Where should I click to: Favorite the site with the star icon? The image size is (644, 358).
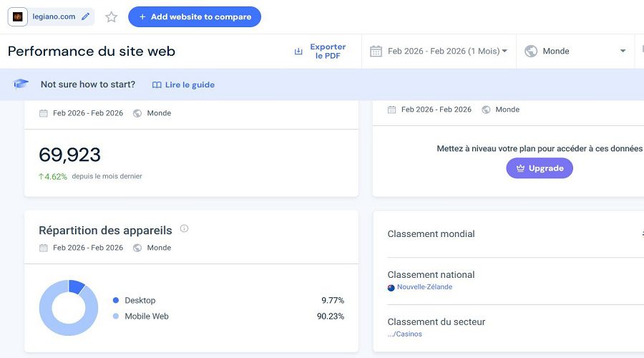click(112, 17)
